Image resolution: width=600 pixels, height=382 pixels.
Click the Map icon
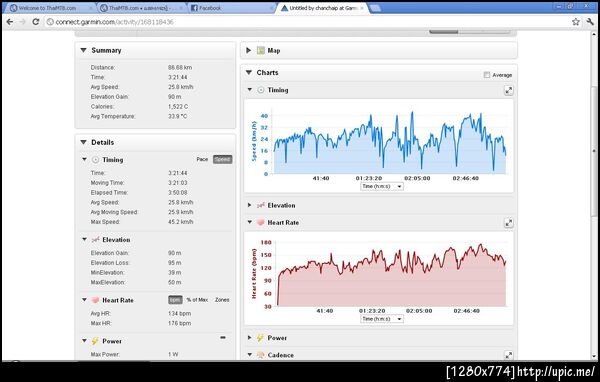pos(261,50)
